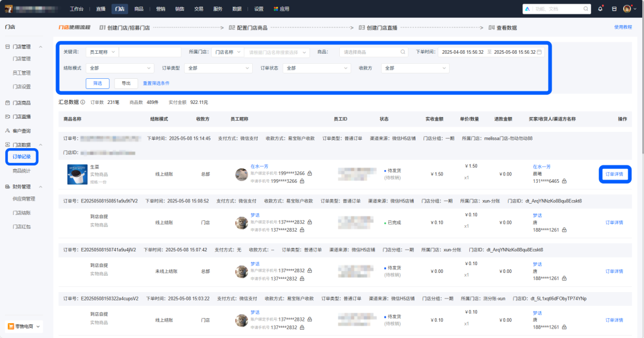Screen dimensions: 644x338
Task: Open the store name search select dropdown
Action: pyautogui.click(x=277, y=52)
